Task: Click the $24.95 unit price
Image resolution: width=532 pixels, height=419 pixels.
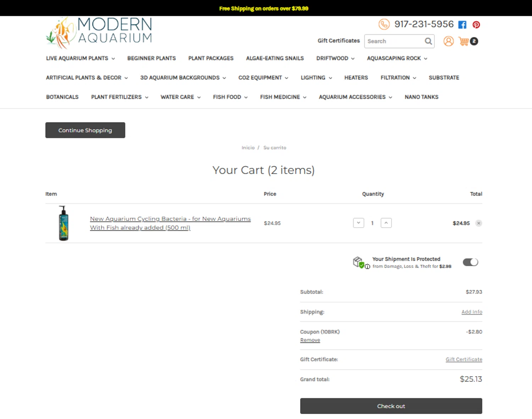Action: (x=272, y=223)
